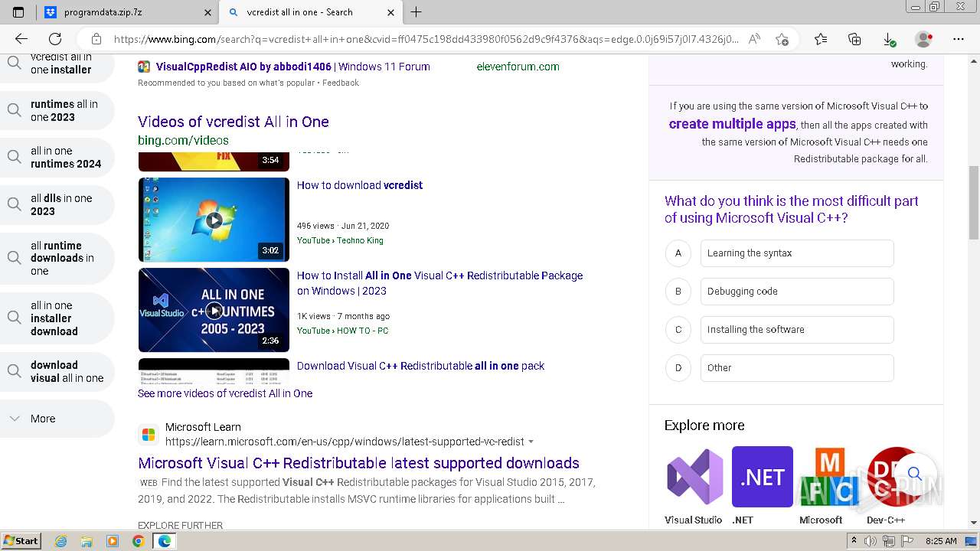Open File Explorer from taskbar
This screenshot has width=980, height=551.
tap(87, 541)
